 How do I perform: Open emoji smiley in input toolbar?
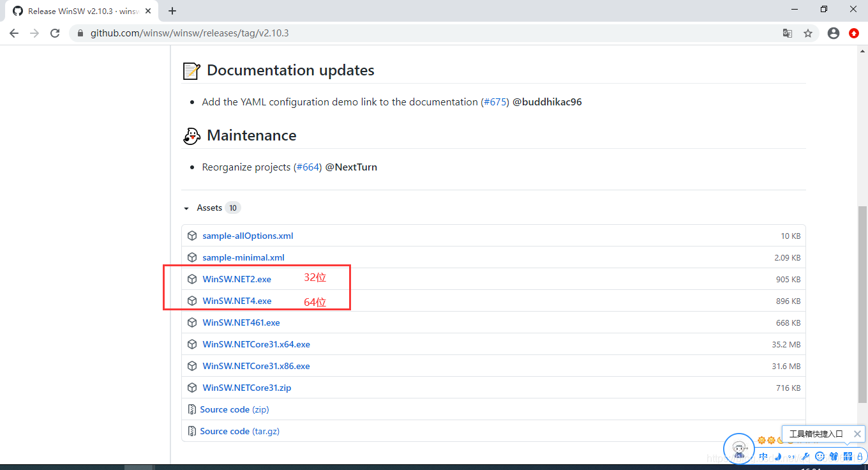tap(820, 456)
